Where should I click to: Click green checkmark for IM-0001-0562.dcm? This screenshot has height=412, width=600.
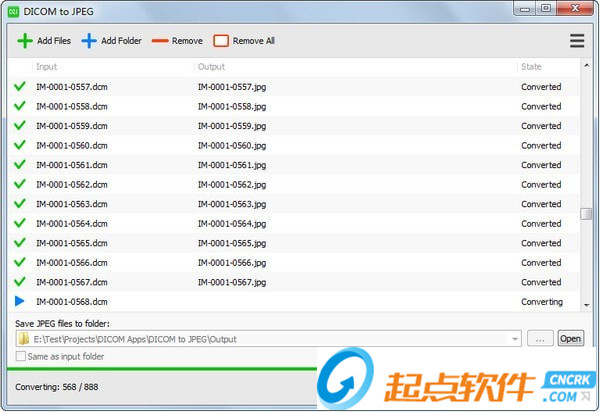[x=20, y=184]
